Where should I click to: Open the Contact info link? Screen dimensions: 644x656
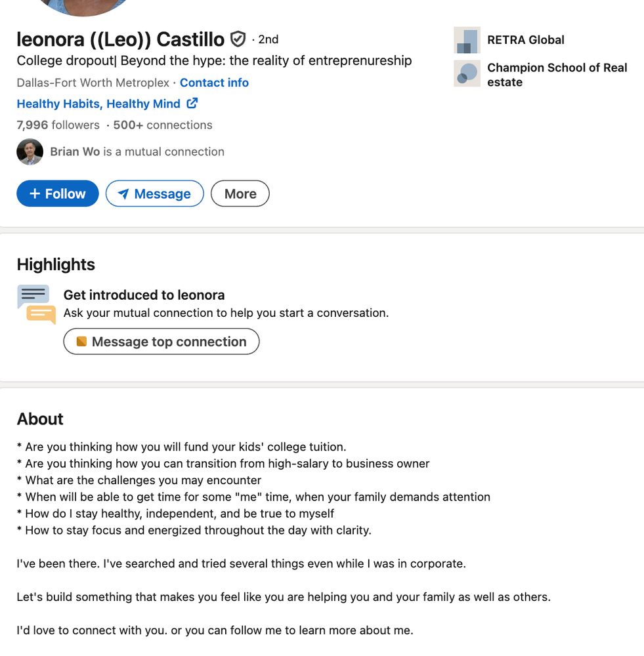click(x=214, y=83)
